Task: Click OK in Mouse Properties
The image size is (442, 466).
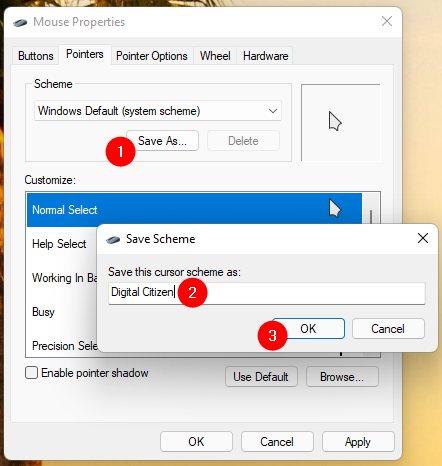Action: pyautogui.click(x=196, y=442)
